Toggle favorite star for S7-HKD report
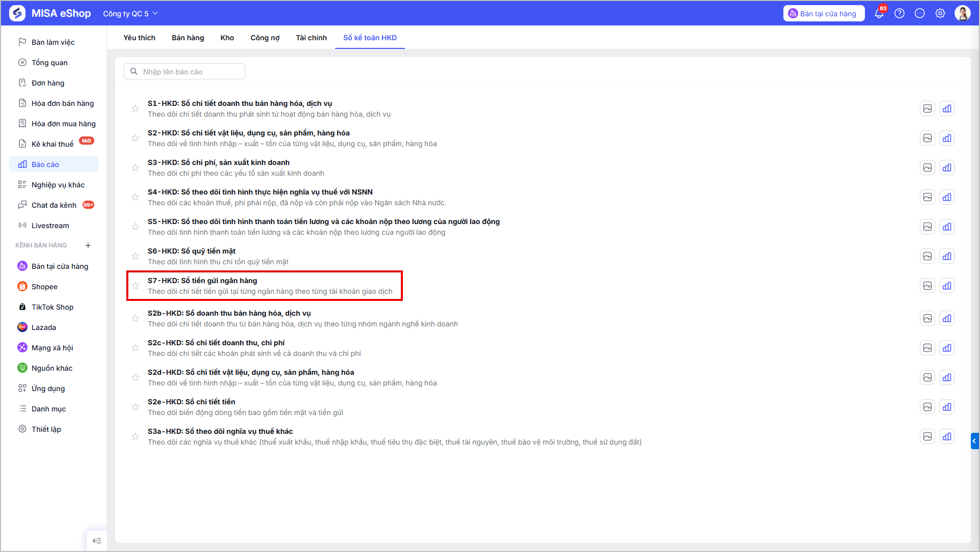The image size is (980, 552). point(135,286)
